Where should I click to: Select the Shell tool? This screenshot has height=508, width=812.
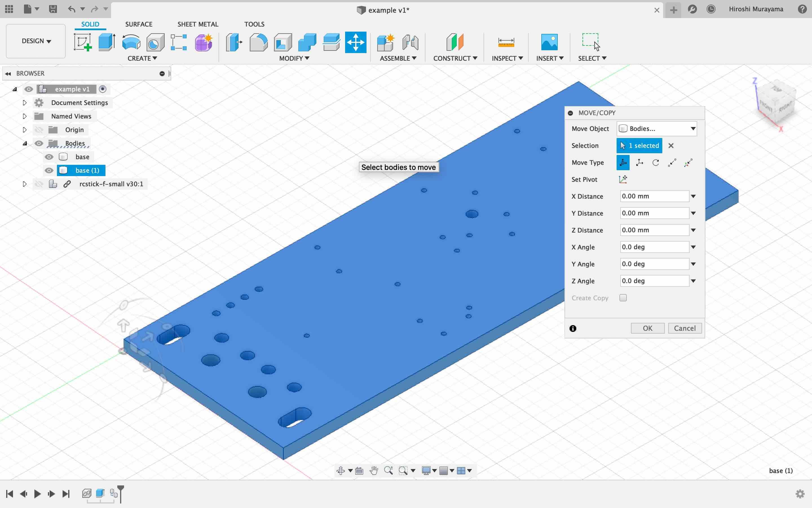coord(283,42)
